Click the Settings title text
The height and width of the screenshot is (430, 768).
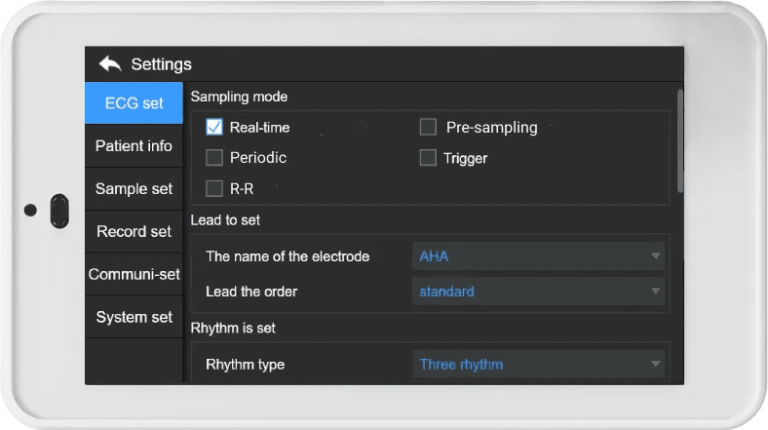click(x=161, y=64)
